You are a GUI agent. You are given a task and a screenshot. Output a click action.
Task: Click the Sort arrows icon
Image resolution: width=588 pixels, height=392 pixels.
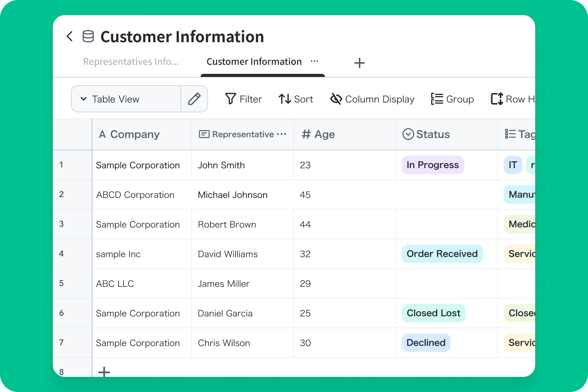(x=285, y=99)
